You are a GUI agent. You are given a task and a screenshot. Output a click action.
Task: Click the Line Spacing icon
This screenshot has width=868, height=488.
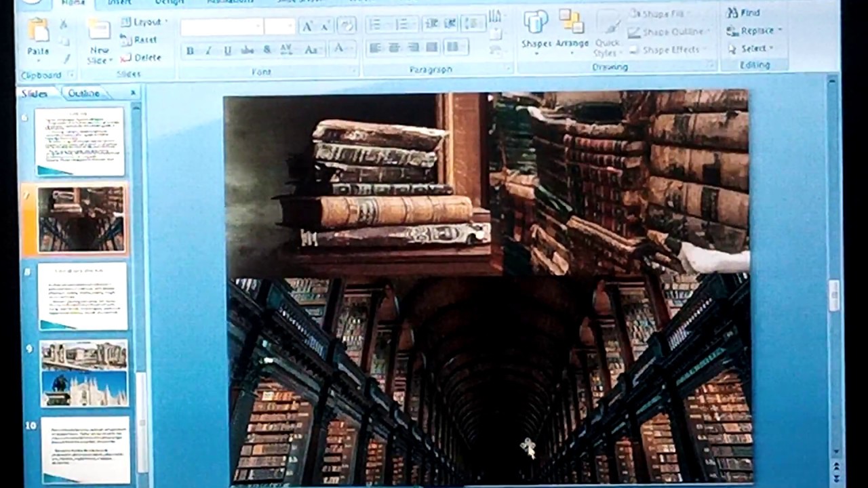[x=473, y=24]
